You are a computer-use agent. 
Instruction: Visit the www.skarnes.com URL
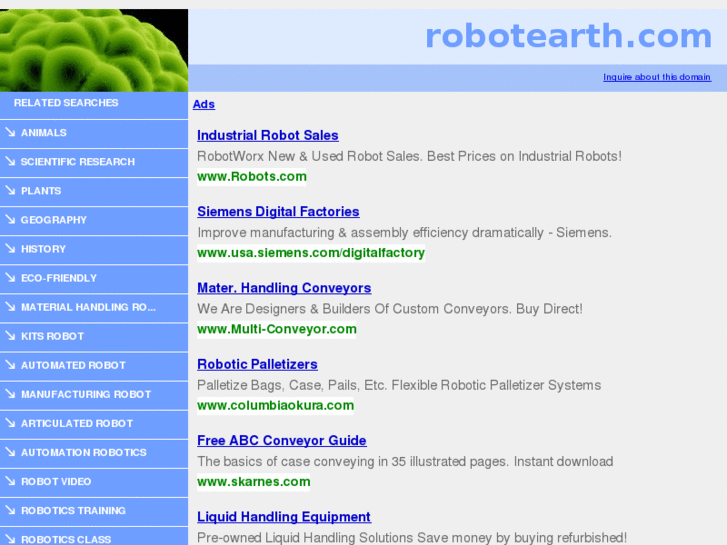click(254, 482)
